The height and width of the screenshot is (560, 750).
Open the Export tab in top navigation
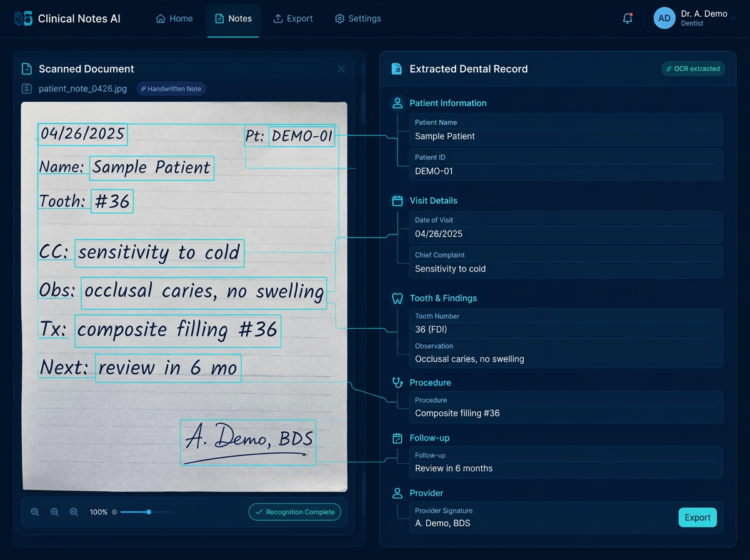293,19
